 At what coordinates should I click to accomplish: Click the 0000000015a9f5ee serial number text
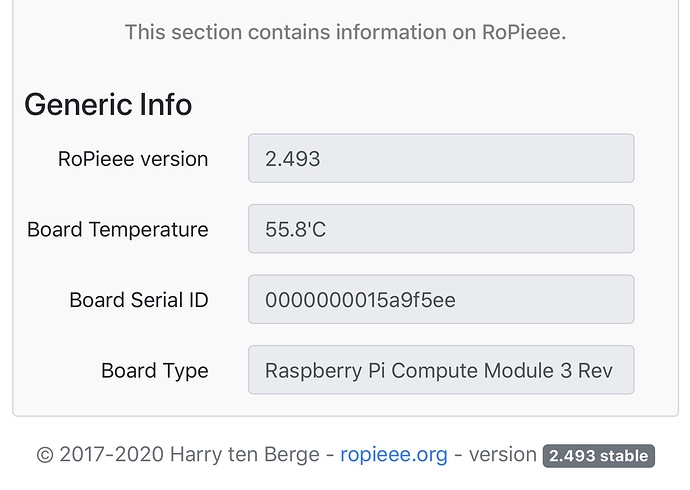coord(360,300)
